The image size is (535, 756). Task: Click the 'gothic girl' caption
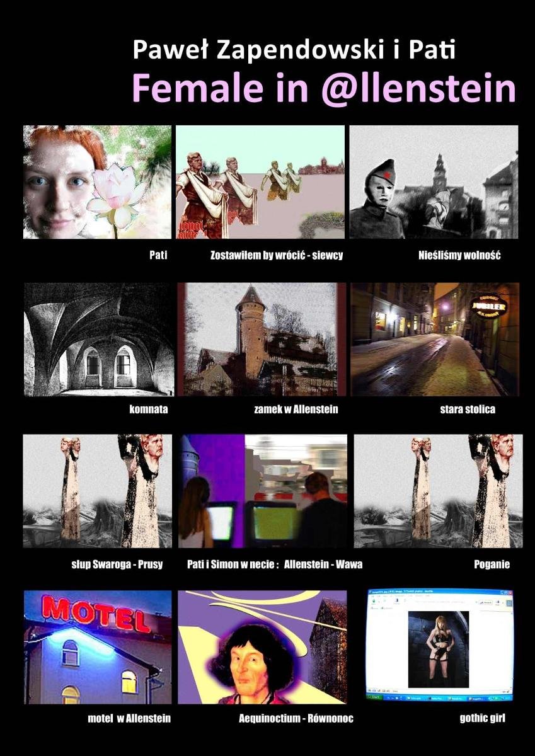coord(482,718)
